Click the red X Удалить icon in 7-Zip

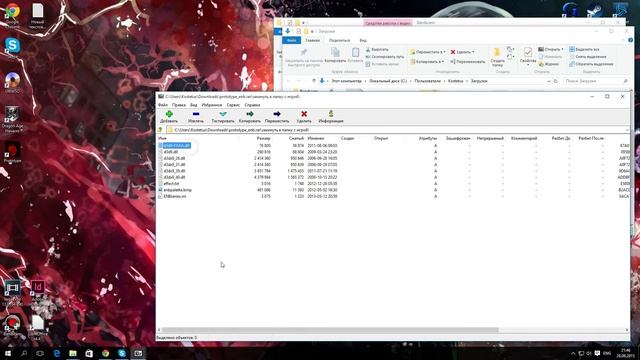click(x=304, y=114)
